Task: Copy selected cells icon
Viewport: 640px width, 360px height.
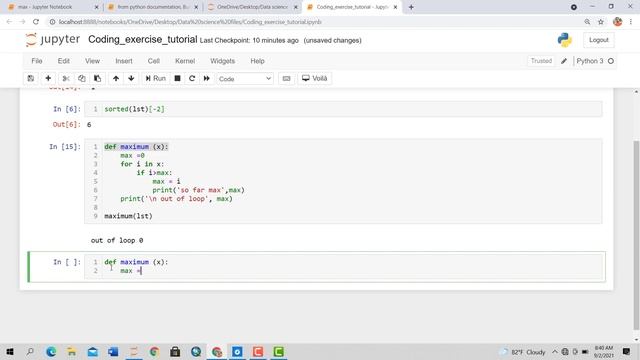Action: [x=82, y=78]
